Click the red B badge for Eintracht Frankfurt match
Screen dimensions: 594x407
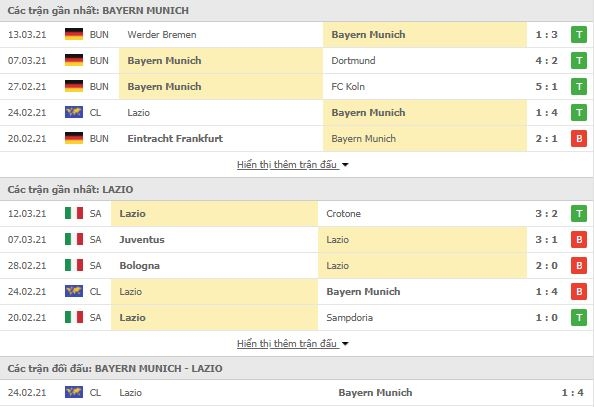579,139
